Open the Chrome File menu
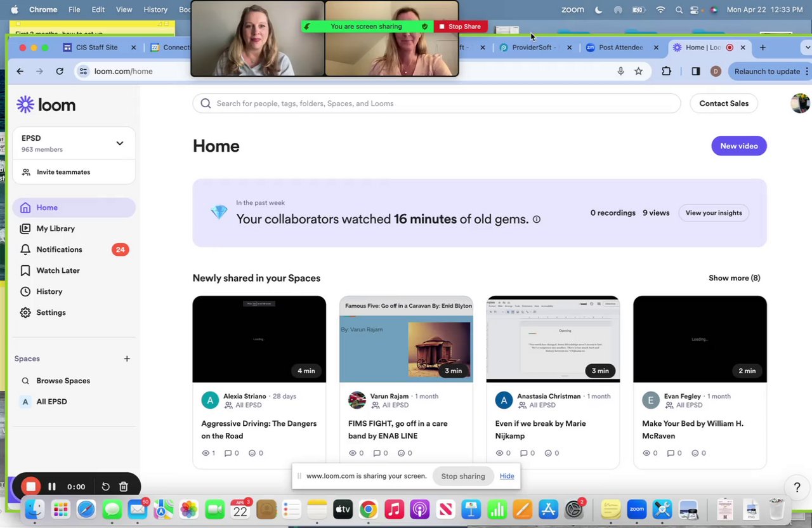This screenshot has height=528, width=812. 74,10
